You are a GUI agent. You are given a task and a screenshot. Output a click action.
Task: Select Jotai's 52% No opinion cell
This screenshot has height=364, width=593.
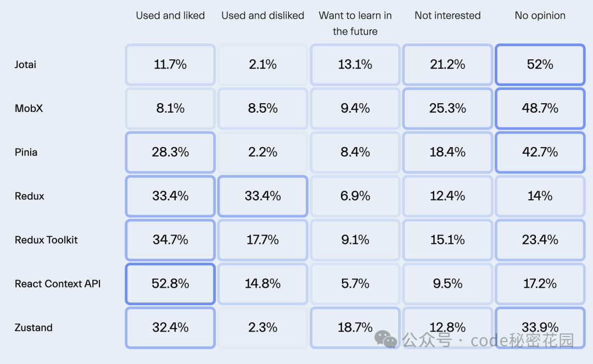(x=540, y=65)
